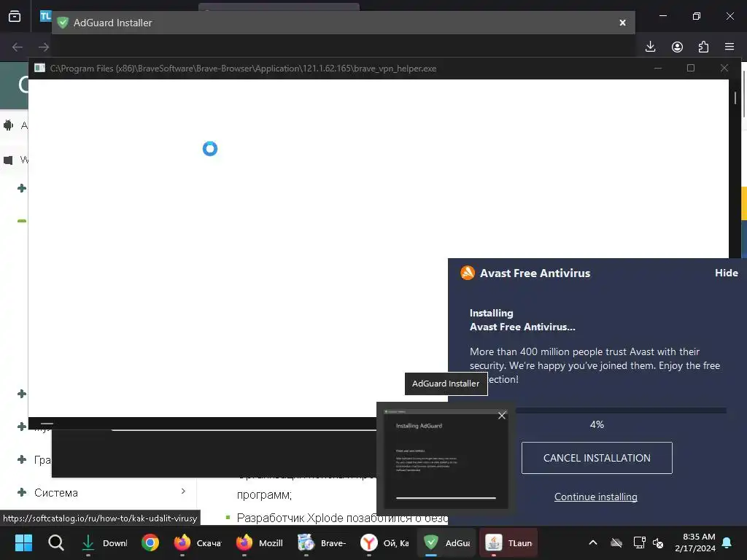This screenshot has height=560, width=747.
Task: Go back with the browser back arrow
Action: point(18,47)
